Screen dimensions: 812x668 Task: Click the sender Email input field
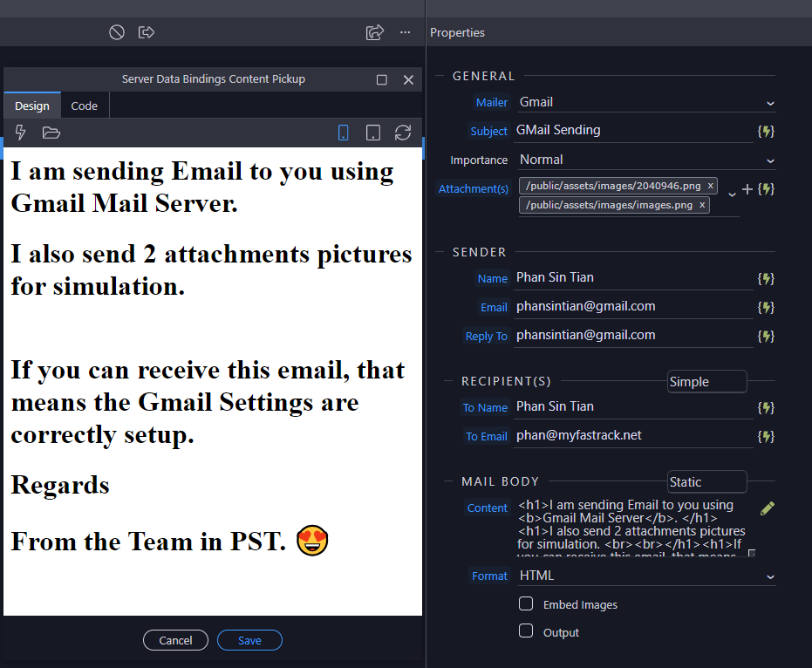tap(633, 307)
